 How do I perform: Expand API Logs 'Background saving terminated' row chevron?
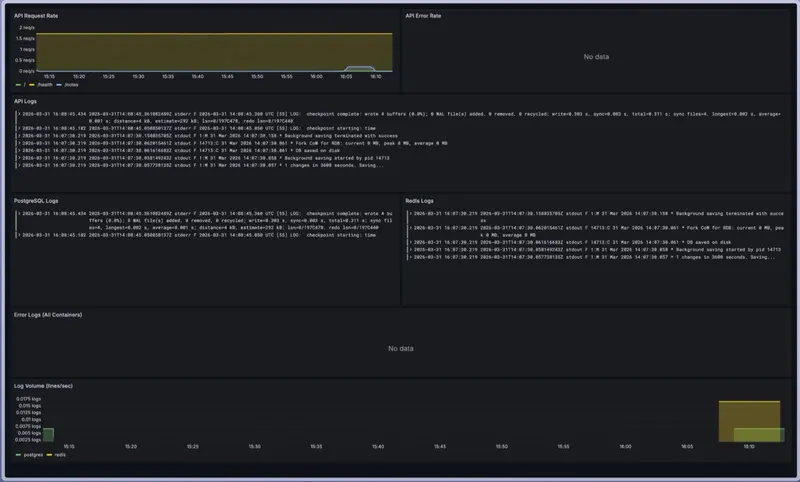[x=19, y=136]
